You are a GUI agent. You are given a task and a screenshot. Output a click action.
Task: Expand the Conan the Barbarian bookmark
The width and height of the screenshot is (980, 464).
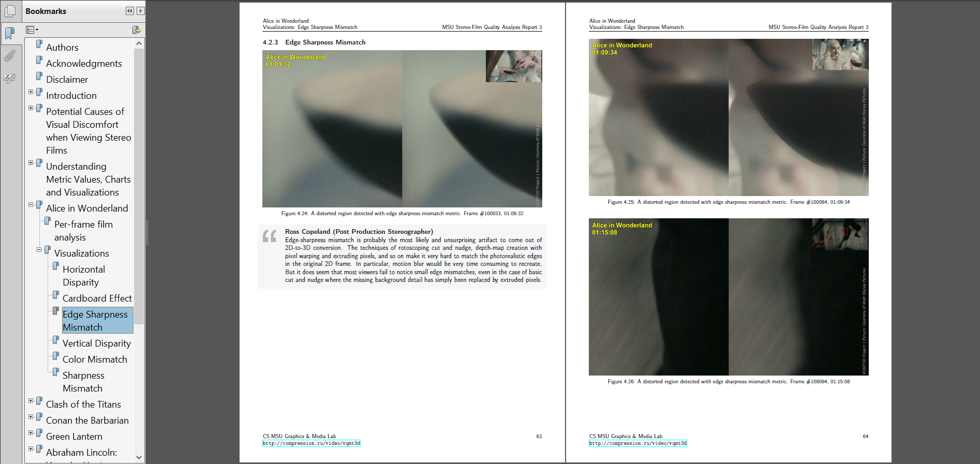tap(31, 417)
